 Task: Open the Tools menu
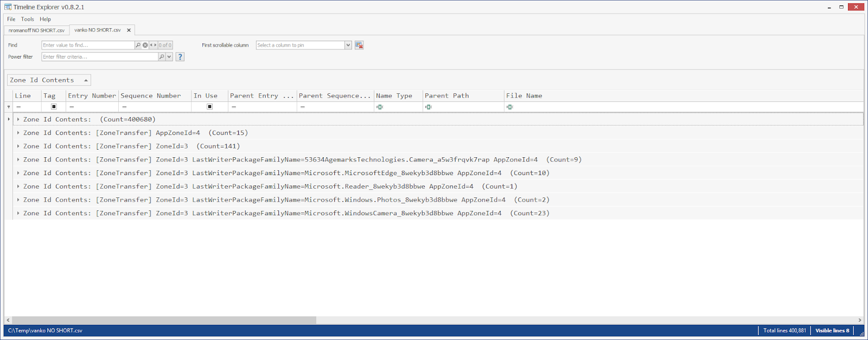click(x=27, y=19)
